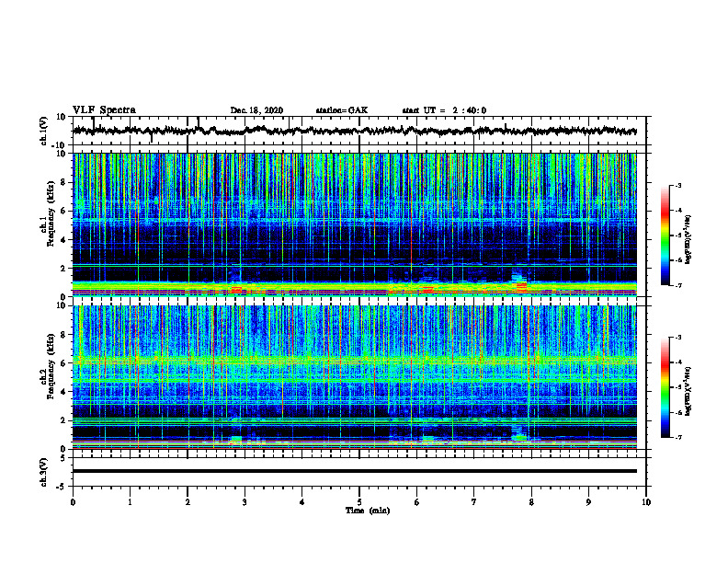Screen dimensions: 728x563
Task: Click the ch.2 "Frequency (kHz)" axis label
Action: click(51, 366)
